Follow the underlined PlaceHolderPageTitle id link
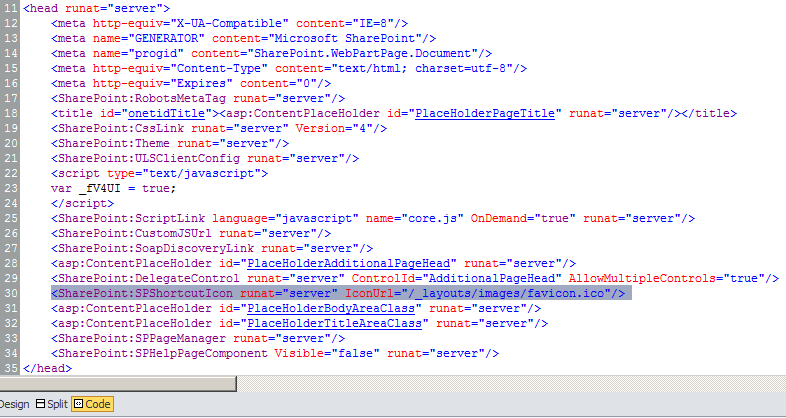The width and height of the screenshot is (786, 418). (485, 113)
